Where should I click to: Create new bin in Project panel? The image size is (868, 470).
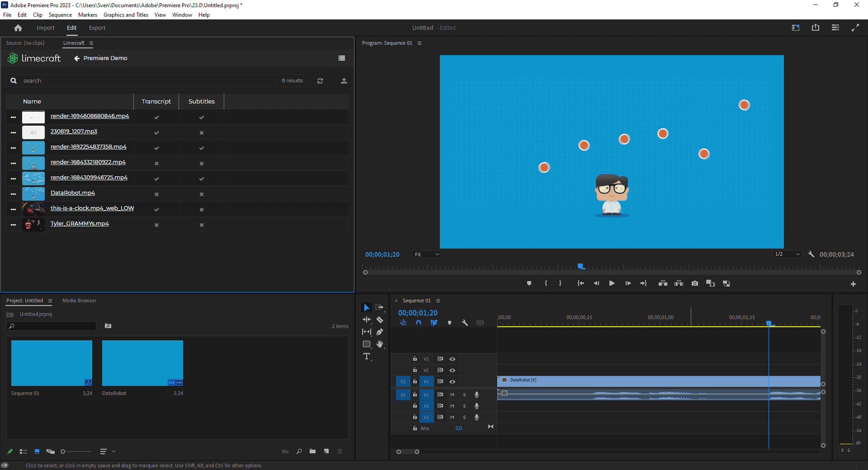[312, 451]
